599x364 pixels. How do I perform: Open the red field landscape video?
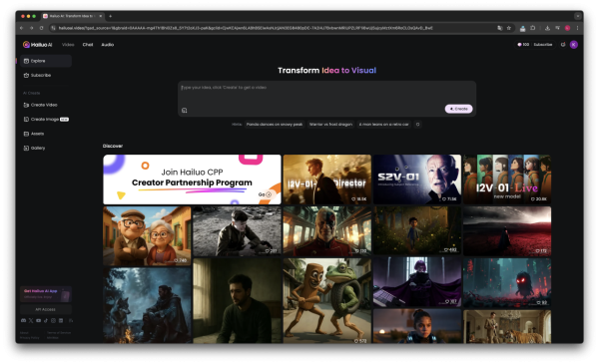[507, 231]
